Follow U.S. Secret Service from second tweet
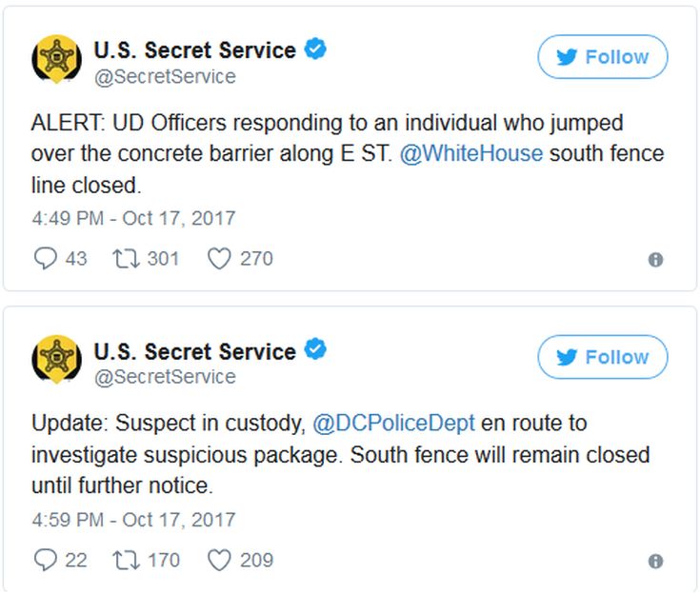The height and width of the screenshot is (593, 700). tap(603, 358)
